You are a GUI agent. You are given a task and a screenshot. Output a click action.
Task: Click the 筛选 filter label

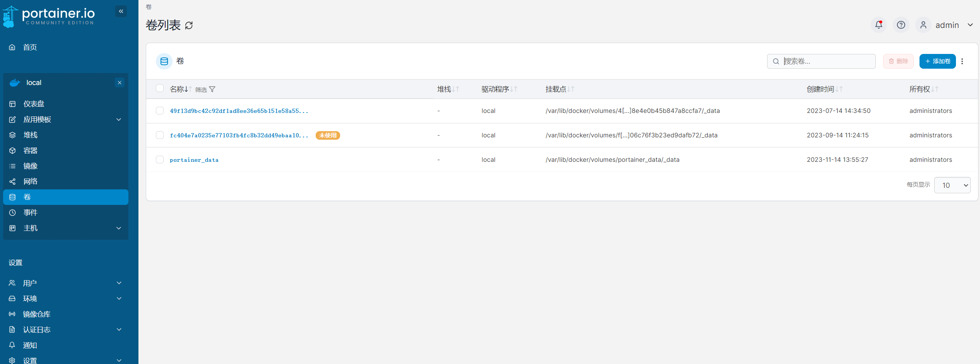pos(201,90)
